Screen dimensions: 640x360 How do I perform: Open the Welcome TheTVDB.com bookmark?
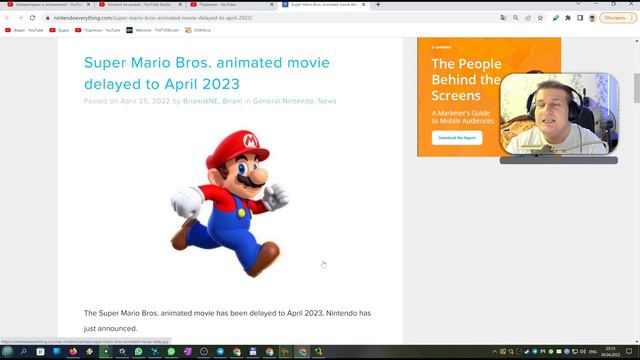point(153,30)
